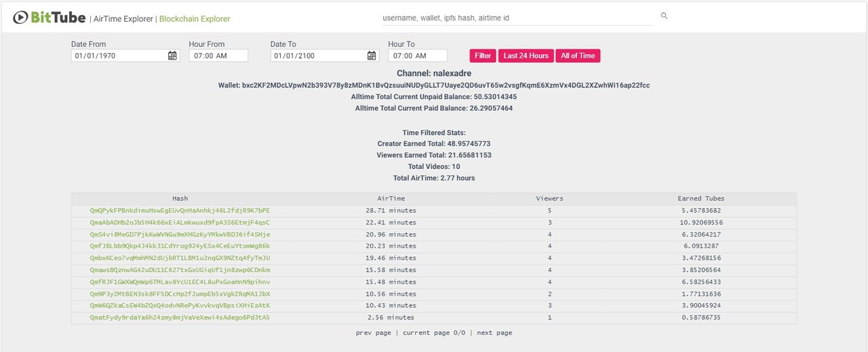The height and width of the screenshot is (352, 868).
Task: Click the Date To field 01/01/2100
Action: 325,56
